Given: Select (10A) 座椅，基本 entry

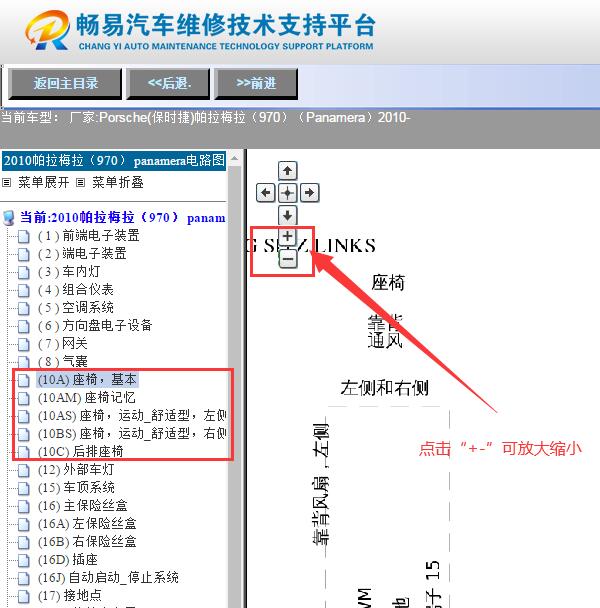Looking at the screenshot, I should click(87, 380).
